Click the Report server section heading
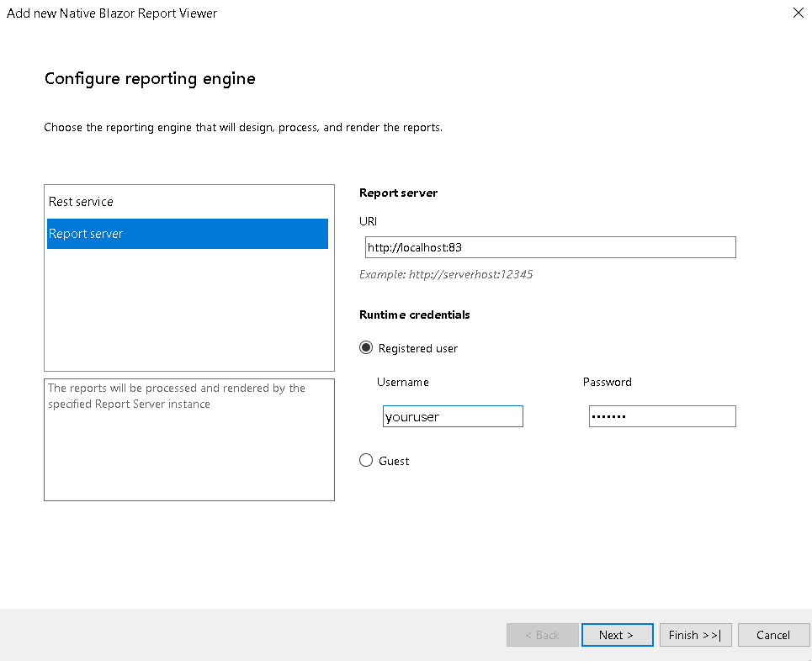This screenshot has height=661, width=812. pyautogui.click(x=398, y=193)
